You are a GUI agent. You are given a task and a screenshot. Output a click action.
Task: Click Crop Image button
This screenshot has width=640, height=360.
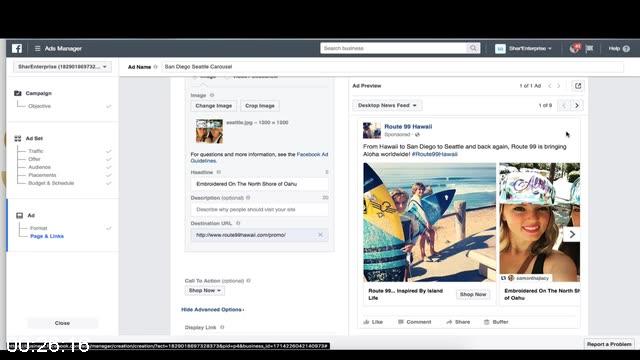pyautogui.click(x=260, y=106)
